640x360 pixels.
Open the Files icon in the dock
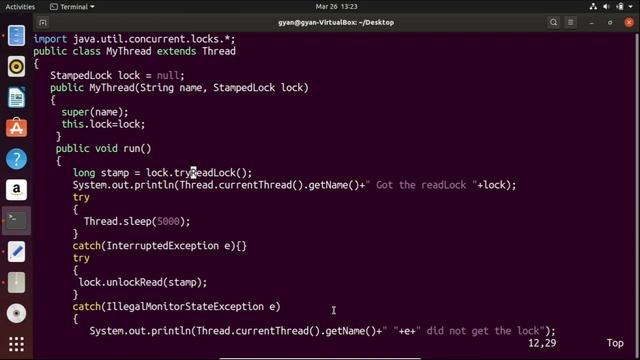pos(16,36)
